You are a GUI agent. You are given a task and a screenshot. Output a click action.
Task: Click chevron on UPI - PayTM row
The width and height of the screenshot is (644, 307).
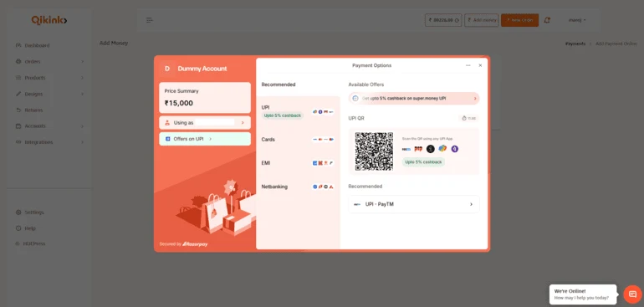(x=471, y=204)
